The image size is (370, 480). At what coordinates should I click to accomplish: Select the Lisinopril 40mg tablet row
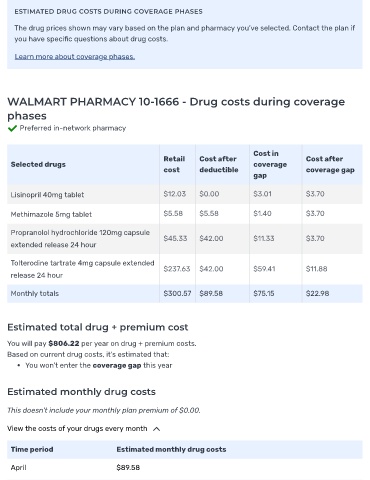(185, 194)
